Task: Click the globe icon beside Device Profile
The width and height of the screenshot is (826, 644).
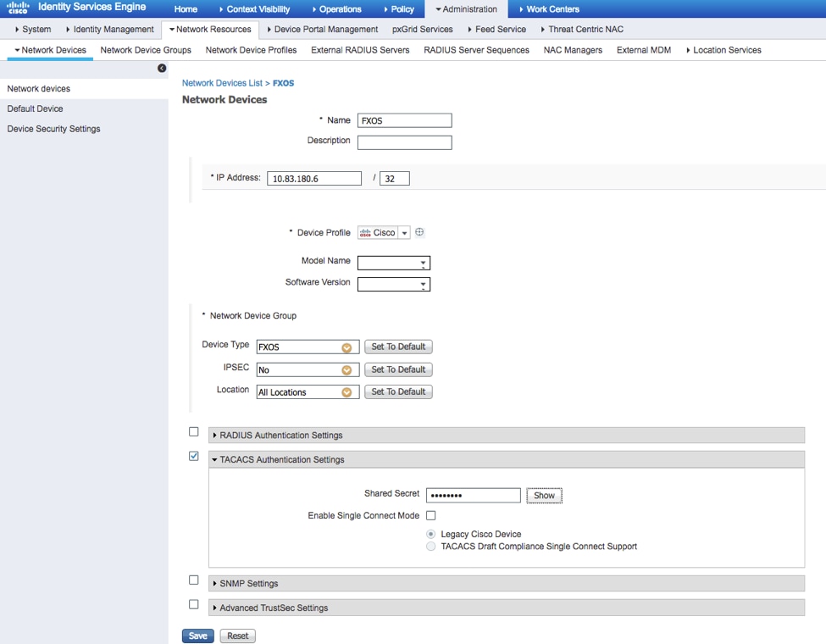Action: [x=419, y=232]
